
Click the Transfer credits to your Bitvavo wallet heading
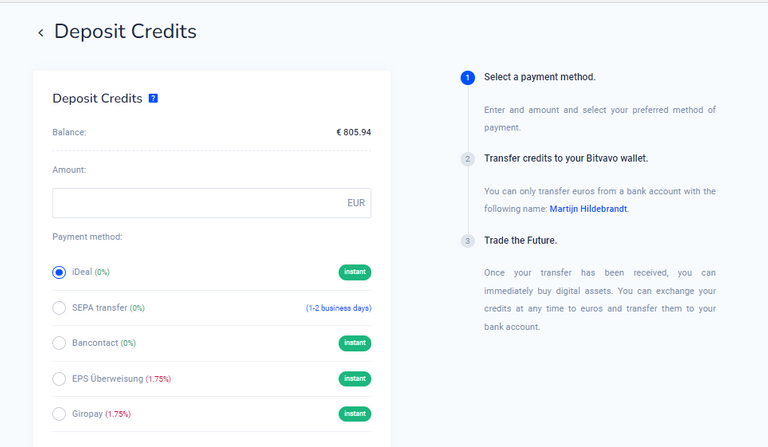tap(566, 158)
